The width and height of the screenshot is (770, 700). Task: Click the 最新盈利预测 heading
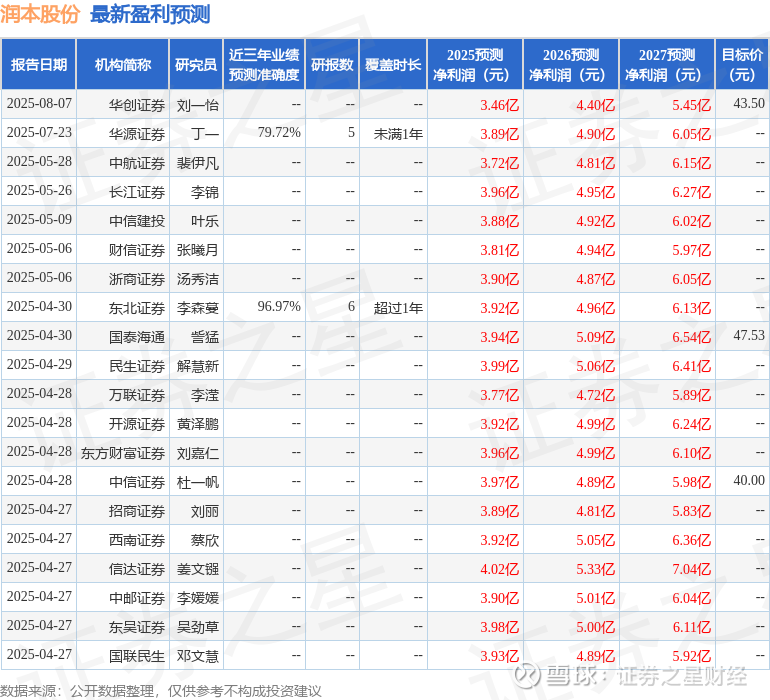[150, 14]
